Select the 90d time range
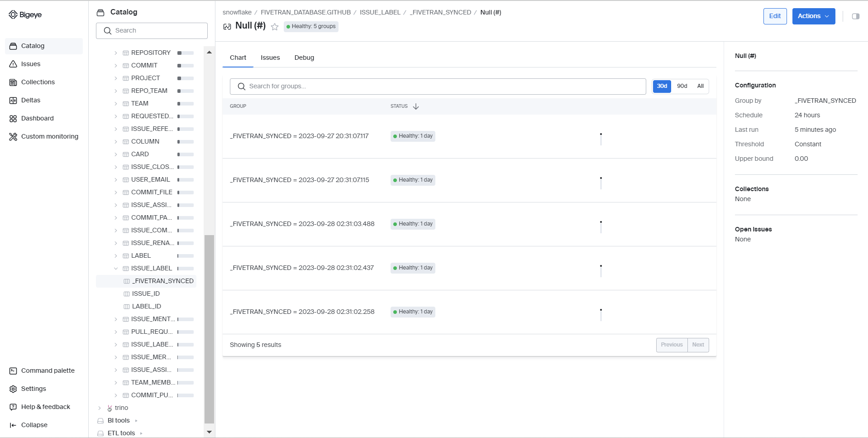Viewport: 868px width, 438px height. click(682, 86)
